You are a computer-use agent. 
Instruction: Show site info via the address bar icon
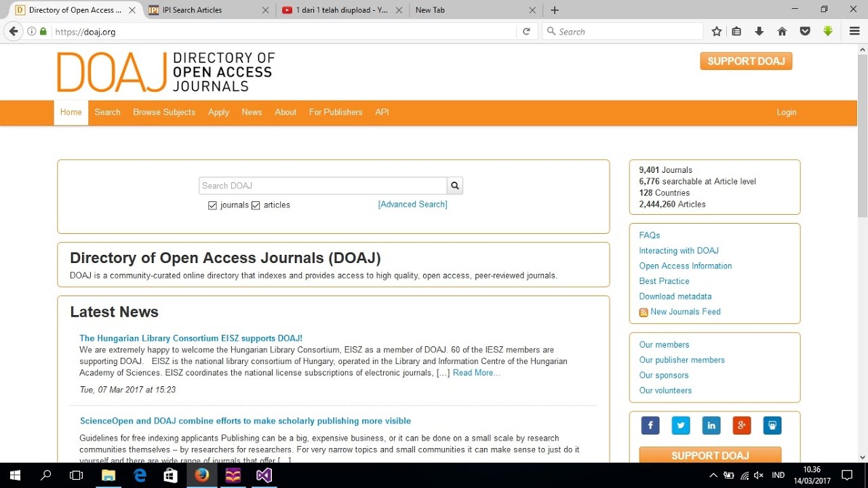point(31,31)
